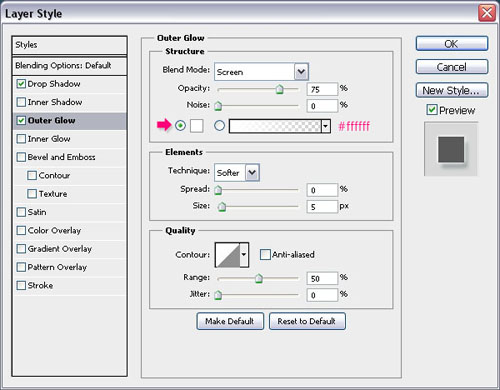Click the Noise slider handle

218,106
